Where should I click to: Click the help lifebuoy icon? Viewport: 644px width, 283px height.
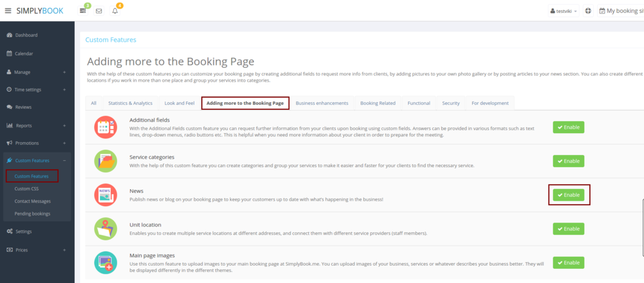[588, 11]
